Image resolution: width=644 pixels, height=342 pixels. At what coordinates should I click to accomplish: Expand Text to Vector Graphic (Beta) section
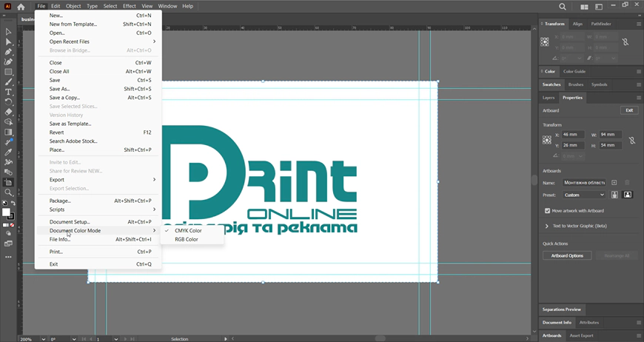547,226
